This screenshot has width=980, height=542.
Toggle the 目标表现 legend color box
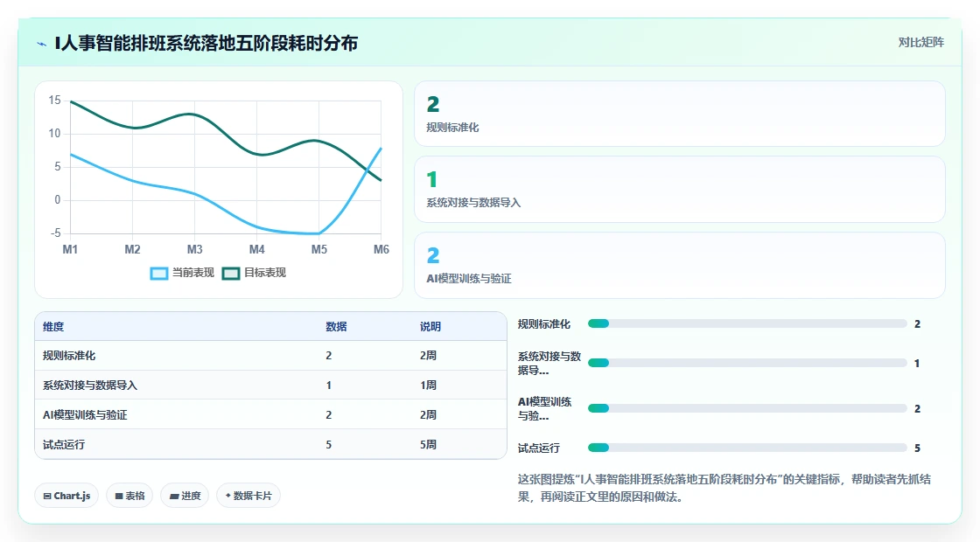coord(231,274)
